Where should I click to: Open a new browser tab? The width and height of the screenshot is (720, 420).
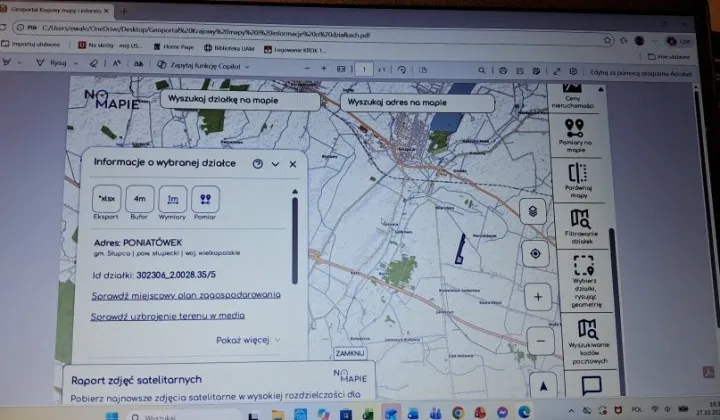124,11
